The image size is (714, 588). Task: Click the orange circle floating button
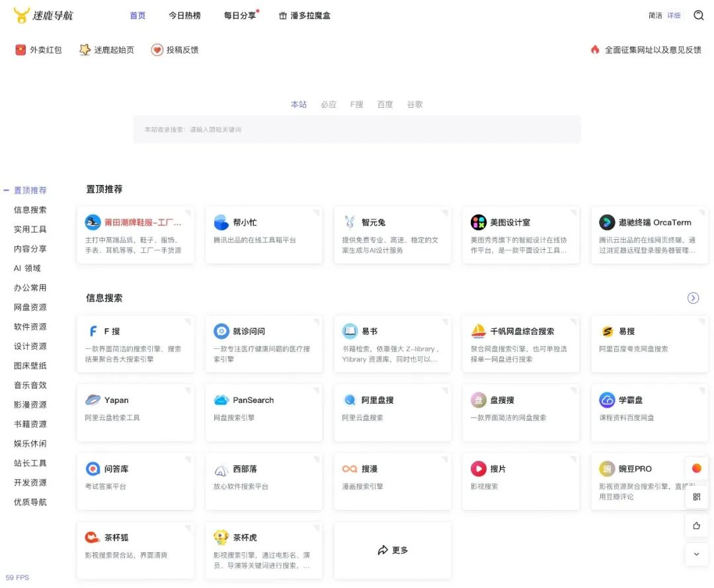point(697,468)
